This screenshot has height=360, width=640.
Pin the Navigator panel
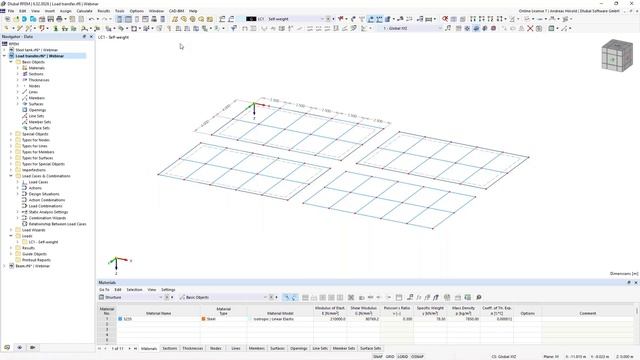pos(84,37)
